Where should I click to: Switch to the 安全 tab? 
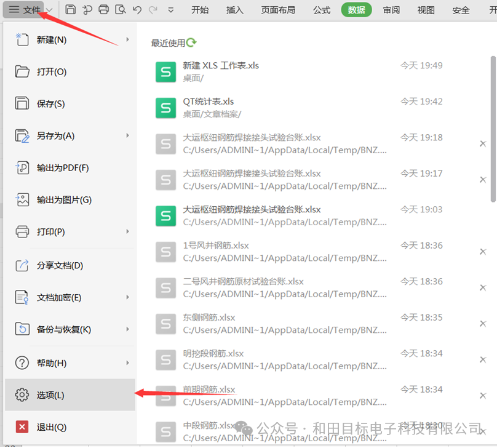[x=461, y=10]
